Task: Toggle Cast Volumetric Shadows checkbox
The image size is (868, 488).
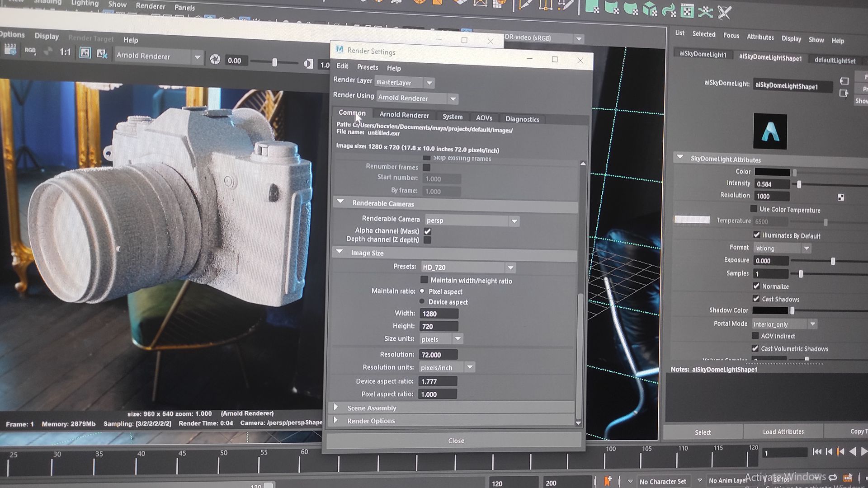Action: 755,348
